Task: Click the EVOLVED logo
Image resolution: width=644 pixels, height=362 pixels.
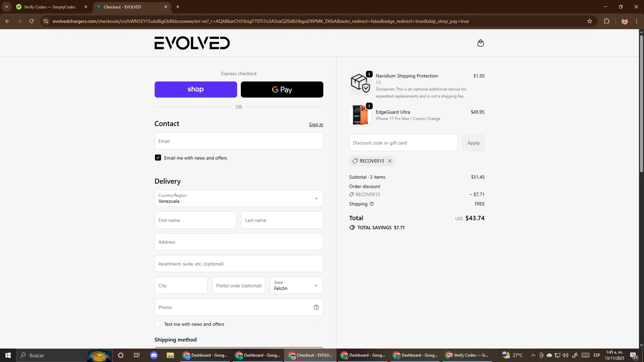Action: (x=192, y=43)
